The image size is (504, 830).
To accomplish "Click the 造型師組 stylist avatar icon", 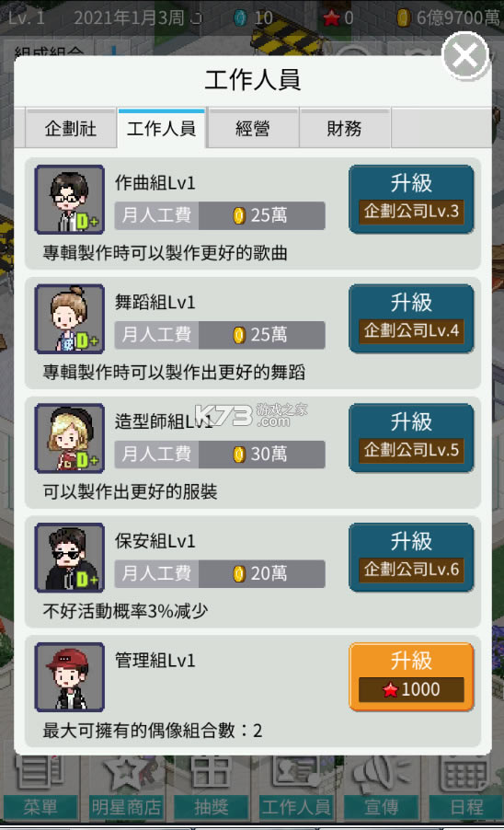I will click(69, 438).
